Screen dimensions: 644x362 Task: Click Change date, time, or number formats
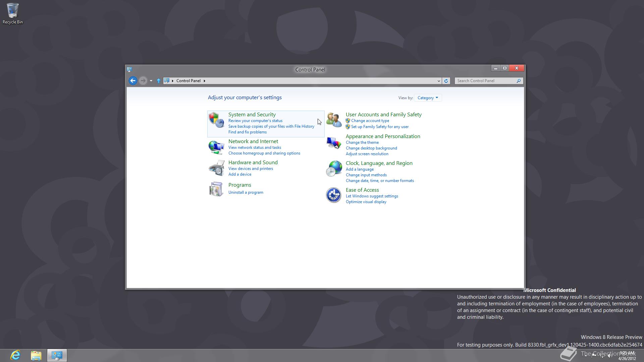click(380, 181)
